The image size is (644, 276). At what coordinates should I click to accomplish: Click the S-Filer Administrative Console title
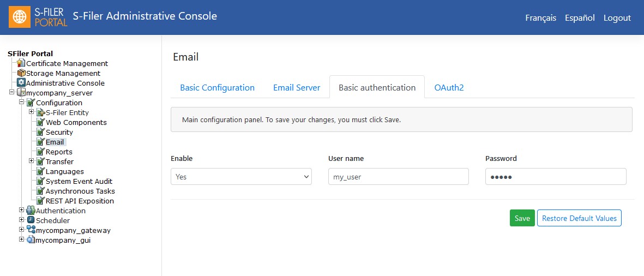click(x=145, y=16)
